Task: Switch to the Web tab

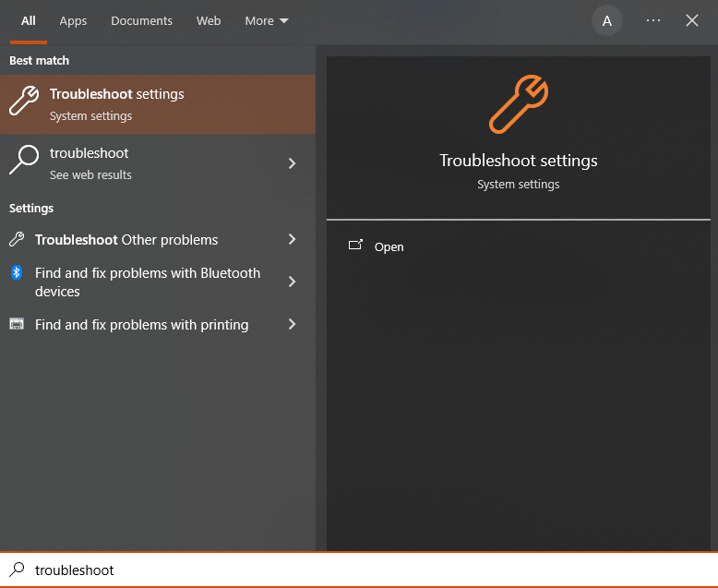Action: 209,21
